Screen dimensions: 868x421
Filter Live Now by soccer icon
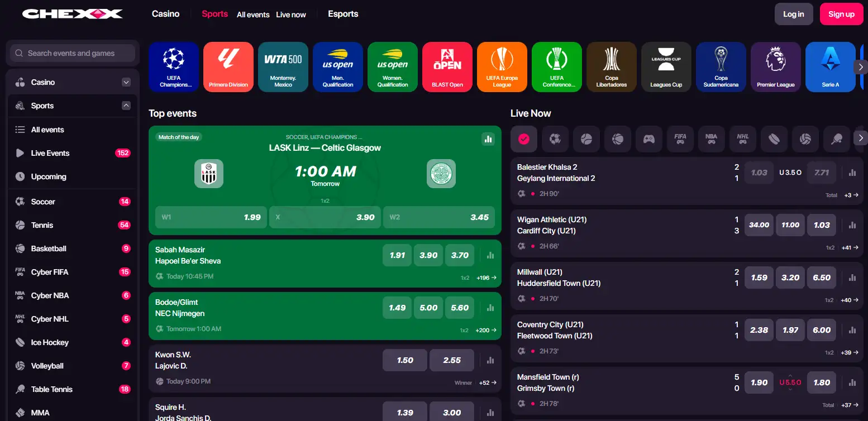click(555, 139)
